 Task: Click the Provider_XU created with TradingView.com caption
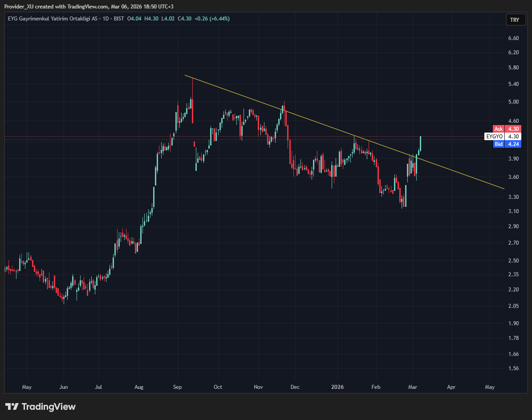[89, 6]
